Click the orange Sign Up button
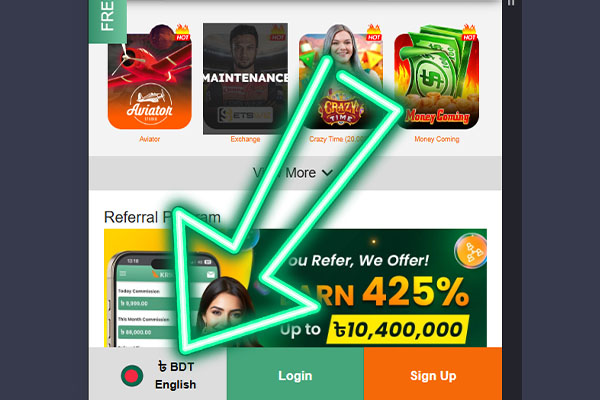Viewport: 600px width, 400px height. [433, 374]
